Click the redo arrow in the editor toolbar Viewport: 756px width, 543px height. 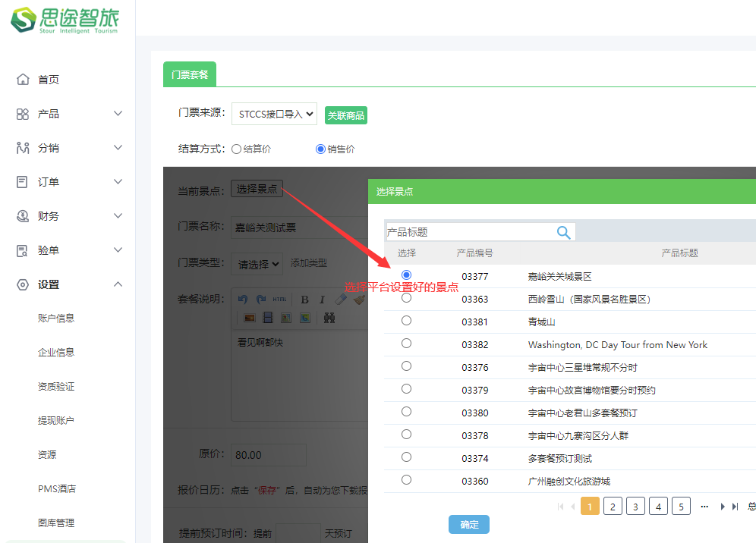tap(261, 299)
